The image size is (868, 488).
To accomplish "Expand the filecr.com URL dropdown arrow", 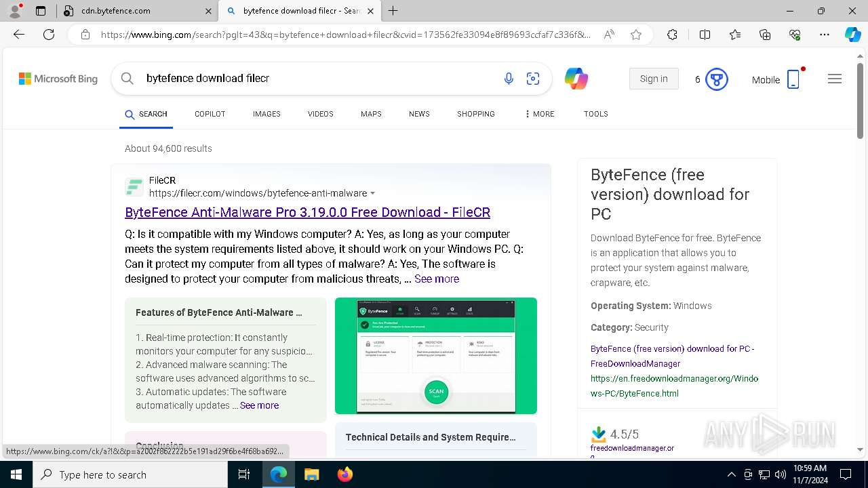I will (x=372, y=194).
